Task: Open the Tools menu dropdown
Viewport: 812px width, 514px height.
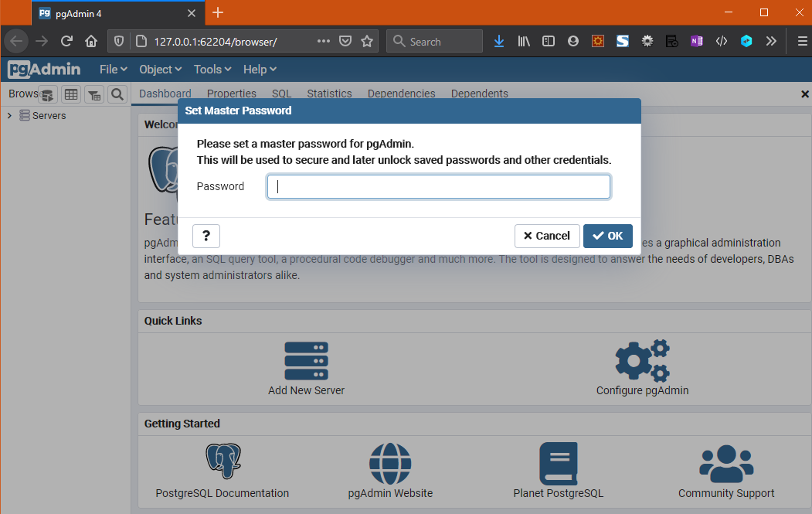Action: coord(212,70)
